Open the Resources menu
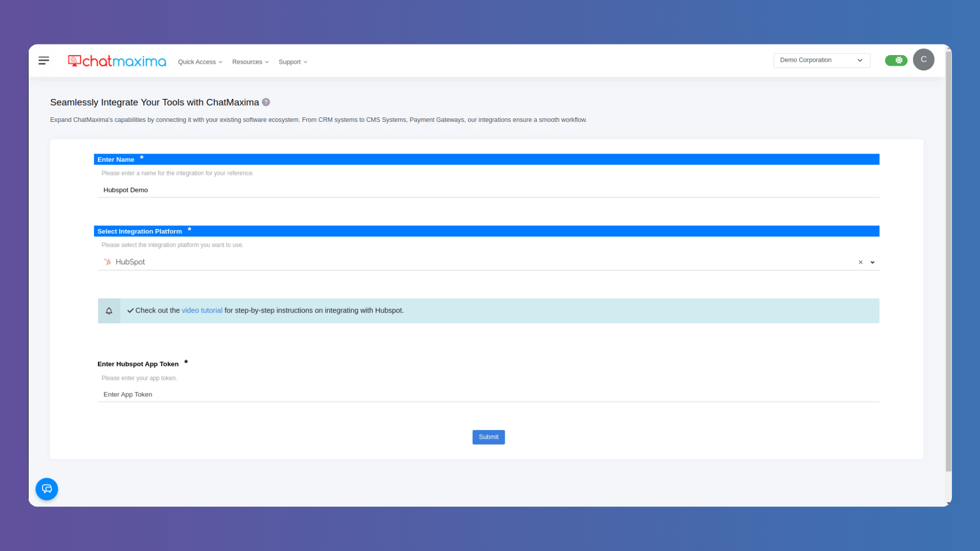 (250, 62)
